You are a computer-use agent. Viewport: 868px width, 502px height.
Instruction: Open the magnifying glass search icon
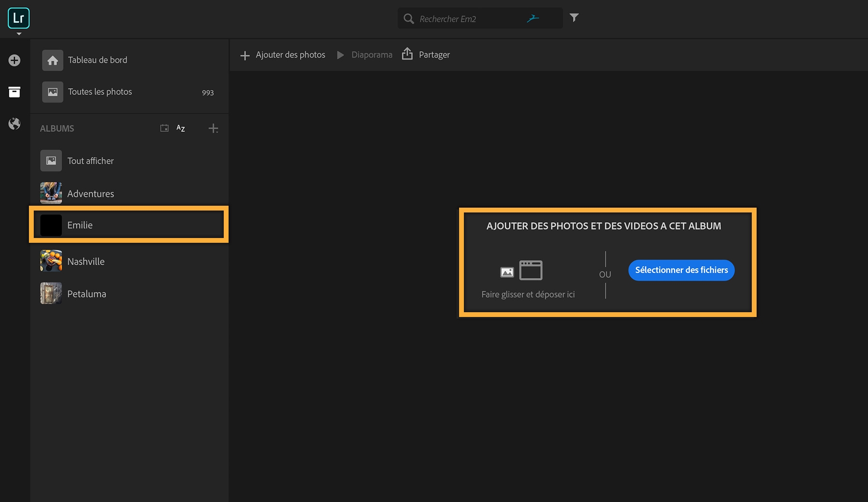[408, 18]
